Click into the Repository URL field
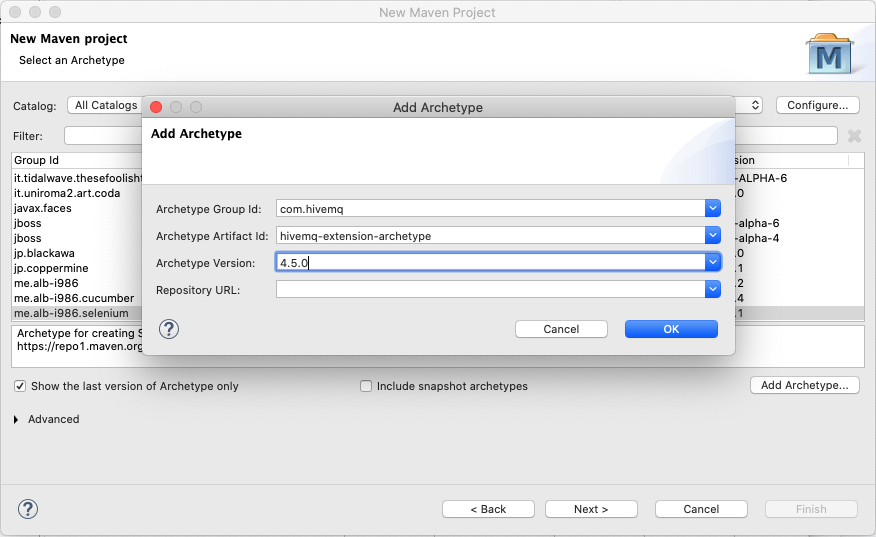This screenshot has height=537, width=876. pyautogui.click(x=490, y=290)
